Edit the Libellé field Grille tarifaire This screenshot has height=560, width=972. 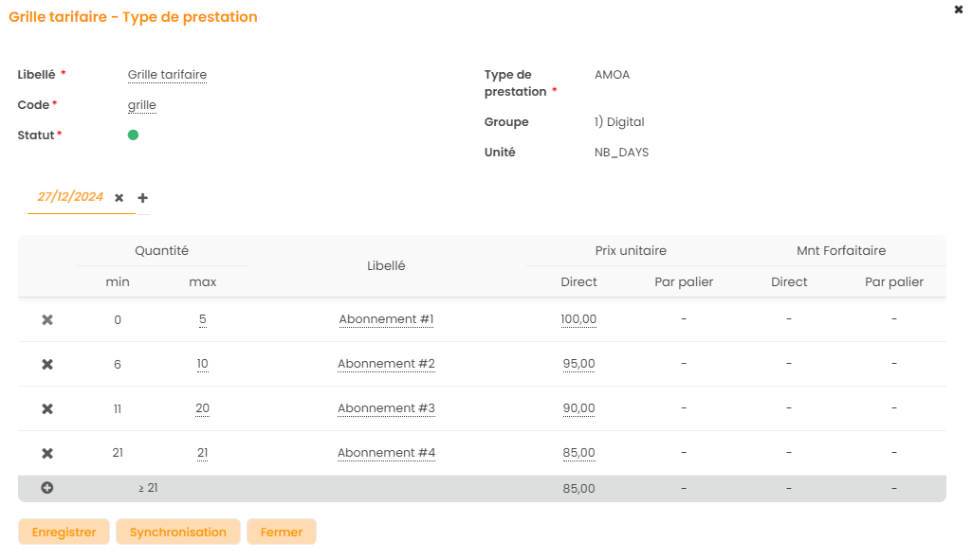tap(167, 75)
